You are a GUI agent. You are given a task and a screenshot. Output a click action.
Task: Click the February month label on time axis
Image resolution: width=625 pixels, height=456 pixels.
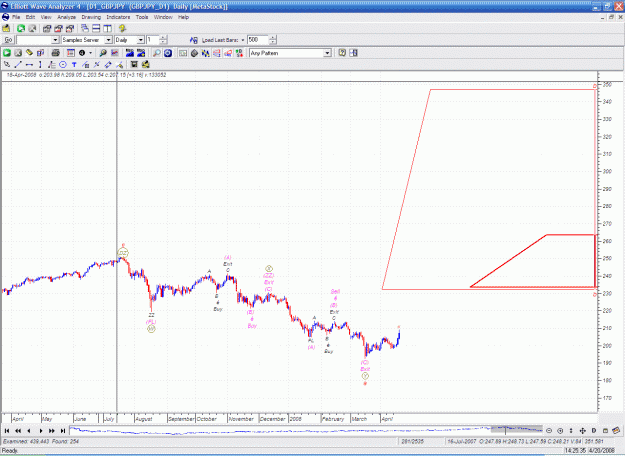[333, 419]
